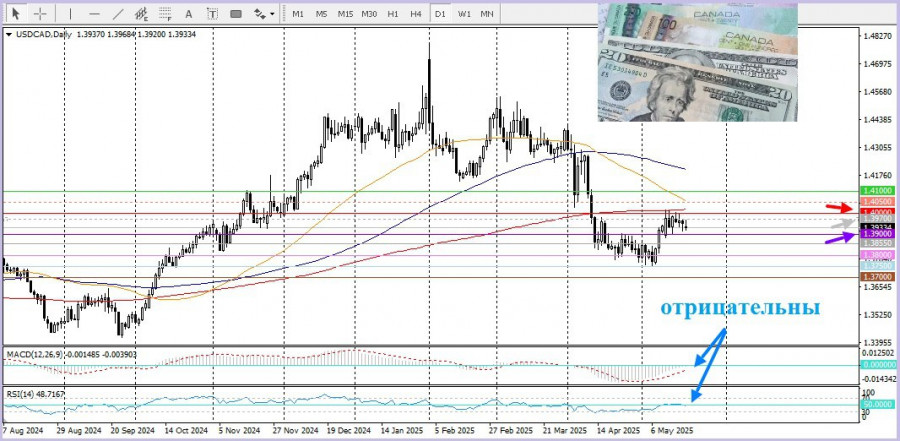Click the M15 timeframe button
The height and width of the screenshot is (441, 900).
(345, 14)
